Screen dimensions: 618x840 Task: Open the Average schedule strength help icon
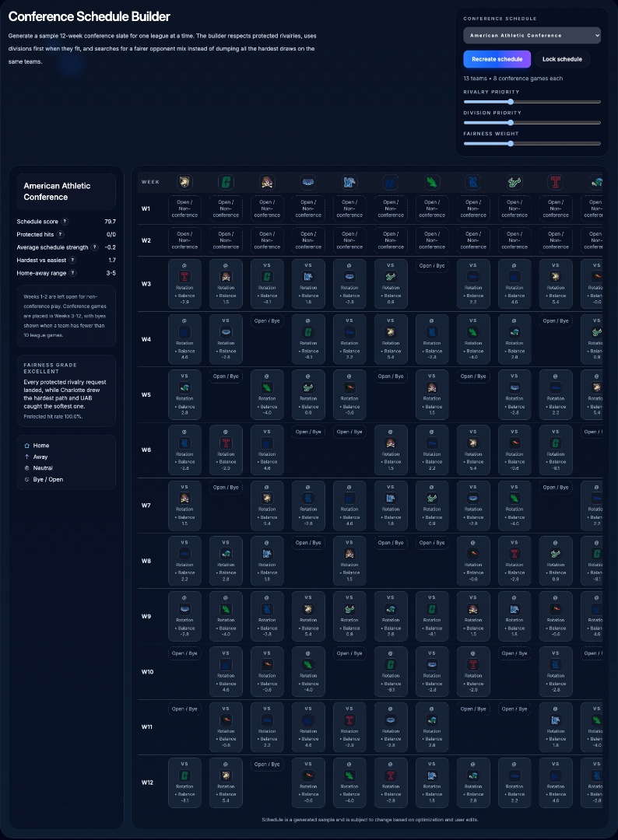point(94,247)
